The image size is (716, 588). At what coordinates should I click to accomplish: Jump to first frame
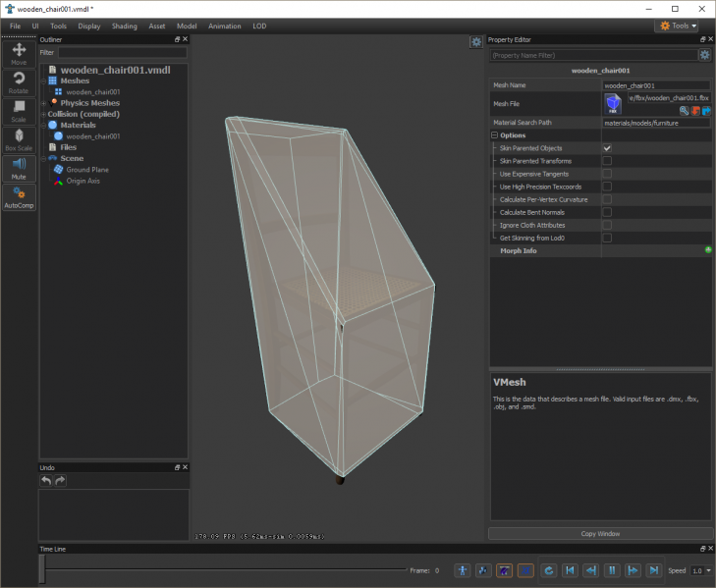(570, 570)
